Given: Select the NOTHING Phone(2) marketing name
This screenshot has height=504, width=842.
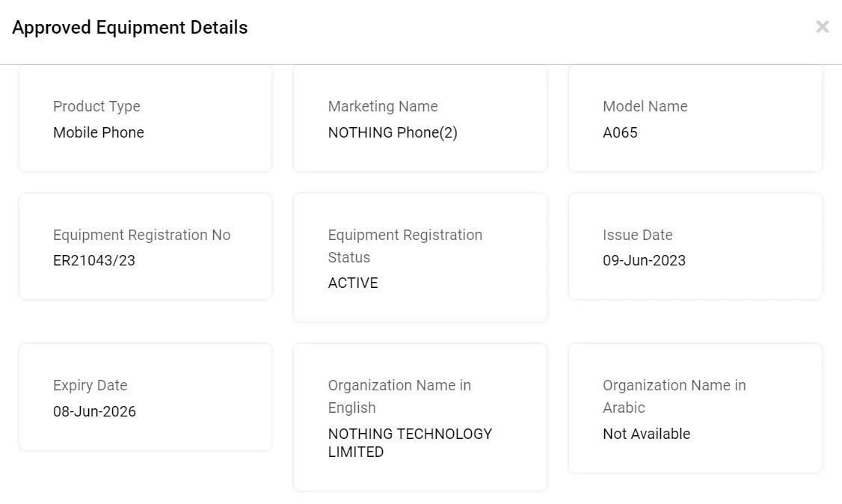Looking at the screenshot, I should click(x=392, y=132).
